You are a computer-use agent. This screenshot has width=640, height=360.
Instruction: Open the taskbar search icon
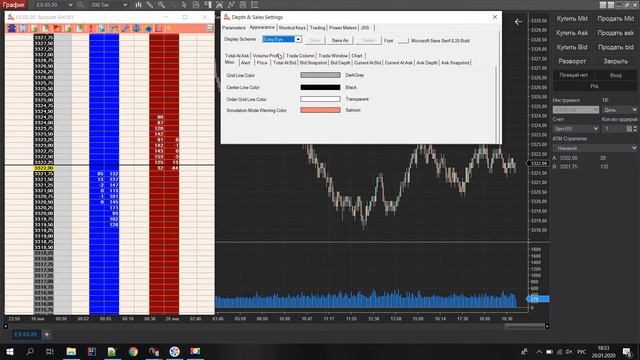coord(30,351)
